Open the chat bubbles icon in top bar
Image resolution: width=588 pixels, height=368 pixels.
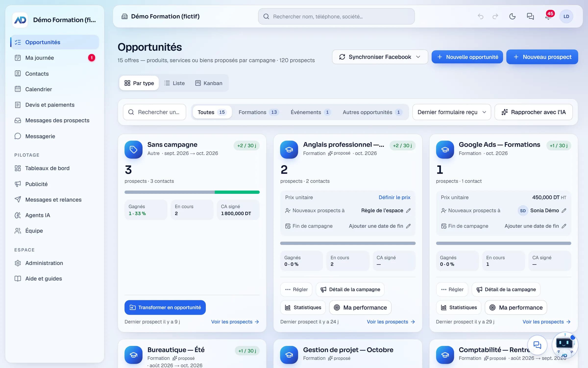(x=530, y=16)
